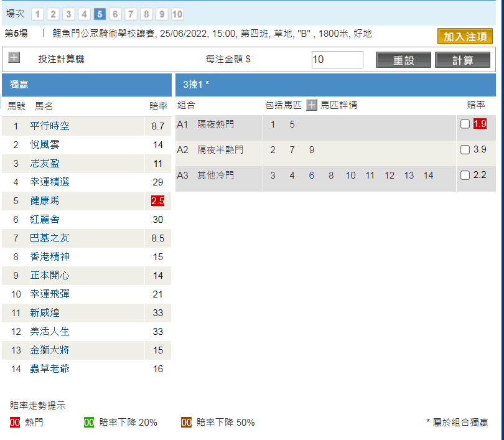Expand 馬匹詳情 plus icon

312,105
